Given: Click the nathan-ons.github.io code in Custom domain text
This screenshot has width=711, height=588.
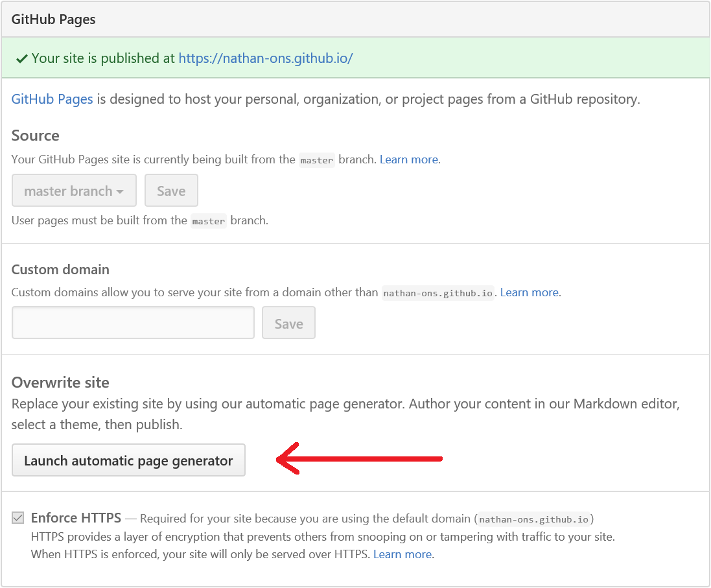Looking at the screenshot, I should [438, 293].
